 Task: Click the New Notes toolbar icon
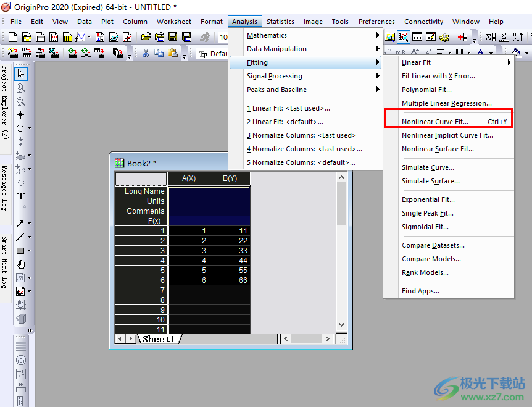click(x=114, y=37)
